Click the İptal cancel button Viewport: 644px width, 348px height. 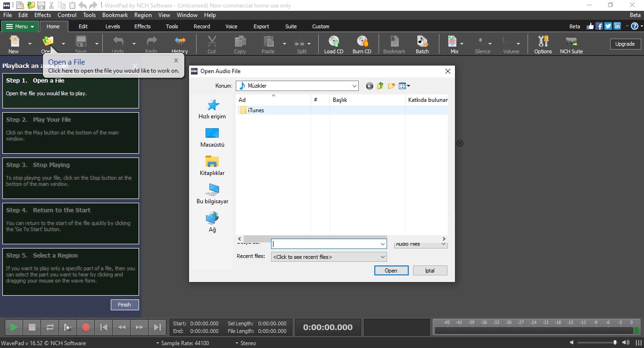tap(430, 271)
